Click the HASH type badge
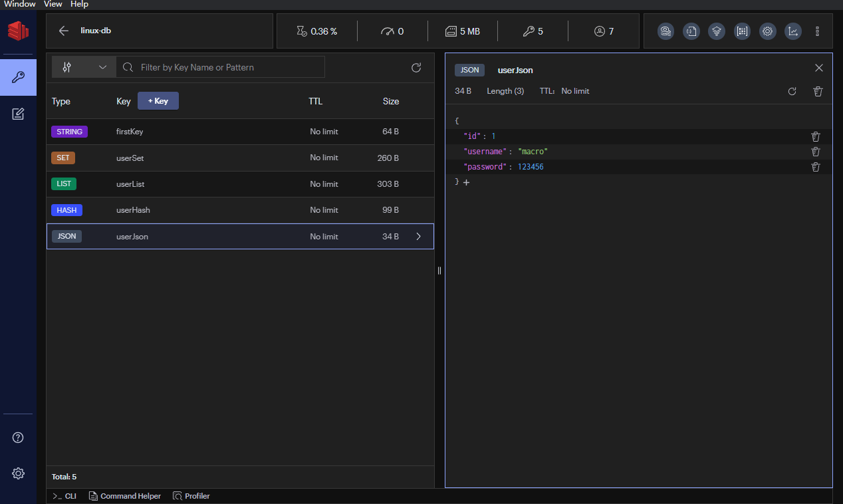 (x=66, y=210)
